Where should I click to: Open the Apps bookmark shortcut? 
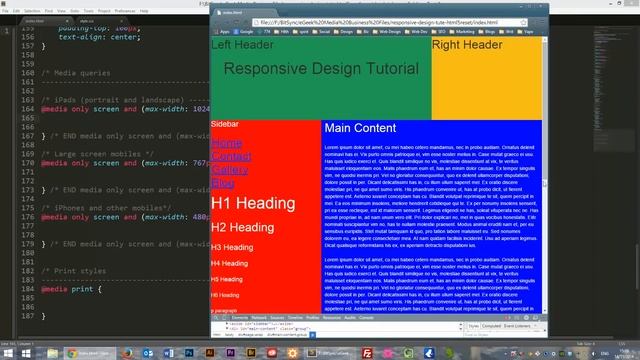(222, 31)
